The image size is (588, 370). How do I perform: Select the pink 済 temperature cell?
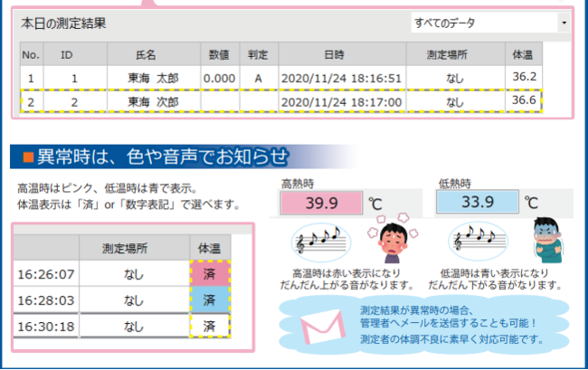[208, 272]
